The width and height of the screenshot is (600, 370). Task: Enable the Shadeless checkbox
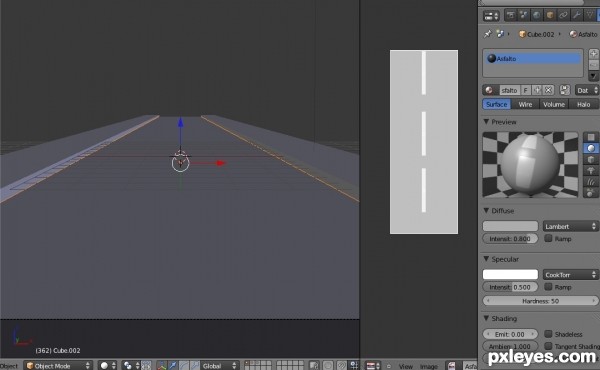tap(548, 334)
